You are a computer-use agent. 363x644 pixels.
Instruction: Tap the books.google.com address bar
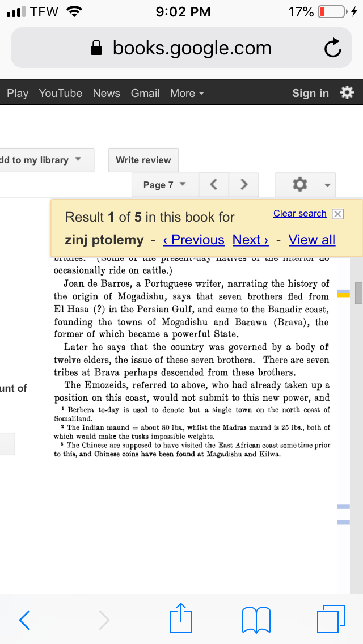tap(181, 49)
